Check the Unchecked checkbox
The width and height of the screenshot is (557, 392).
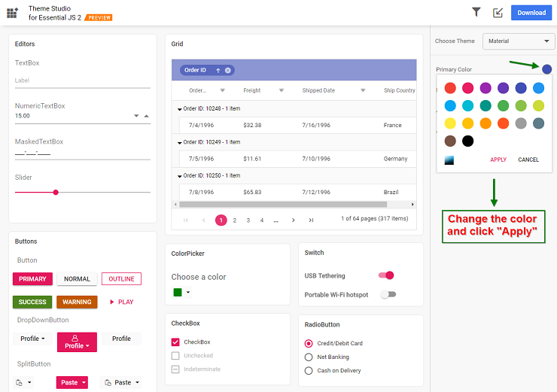pos(175,355)
